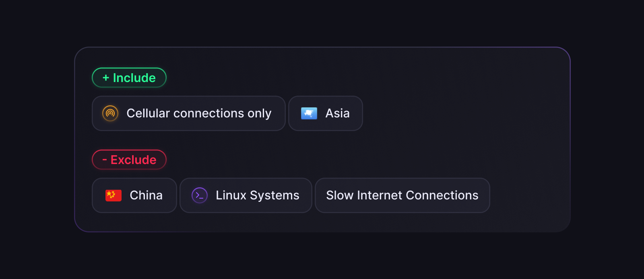This screenshot has height=279, width=644.
Task: Choose the Slow Internet Connections chip
Action: [402, 195]
